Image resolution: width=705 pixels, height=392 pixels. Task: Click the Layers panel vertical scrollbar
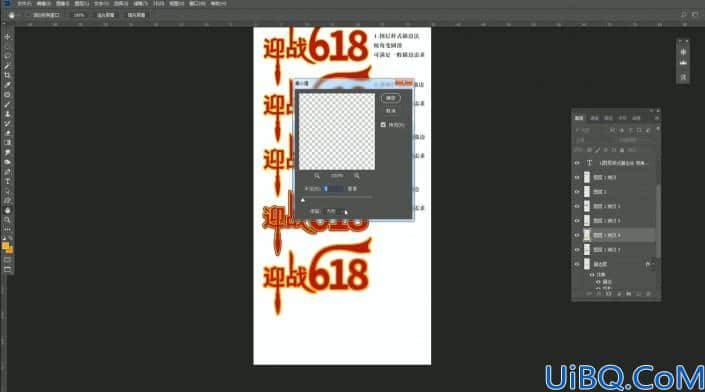click(x=658, y=220)
